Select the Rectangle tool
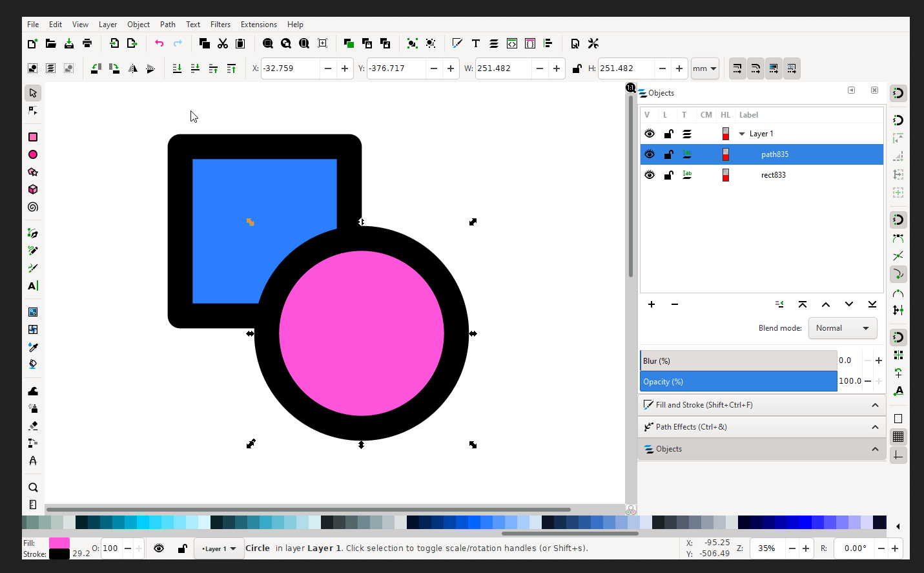Viewport: 924px width, 573px height. pyautogui.click(x=32, y=137)
